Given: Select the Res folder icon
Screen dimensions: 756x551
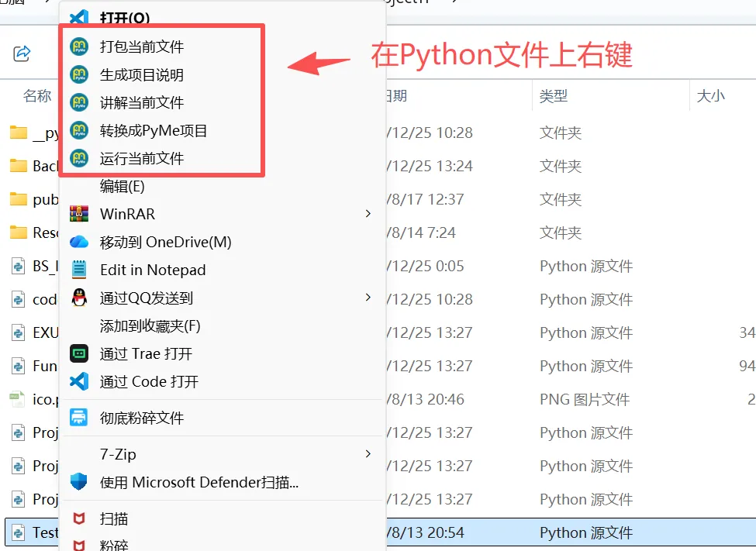Looking at the screenshot, I should tap(19, 232).
